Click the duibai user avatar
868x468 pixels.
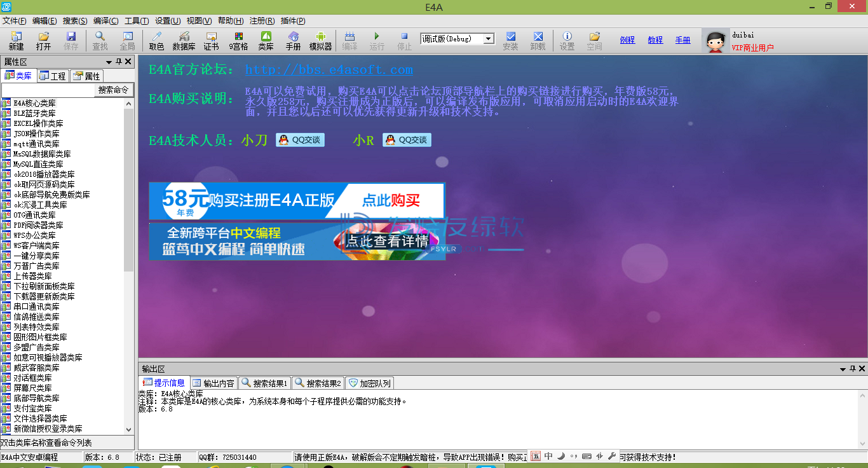(x=715, y=41)
